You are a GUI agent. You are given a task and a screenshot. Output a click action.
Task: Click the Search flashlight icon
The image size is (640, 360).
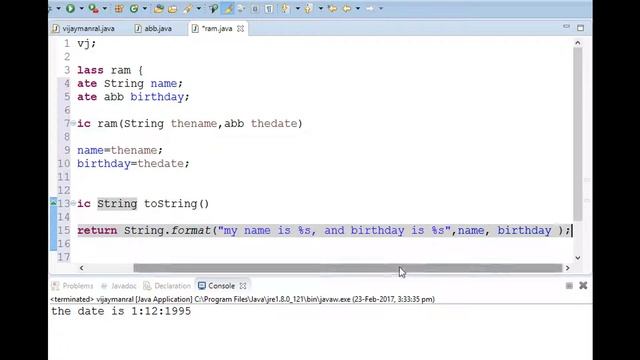point(188,9)
